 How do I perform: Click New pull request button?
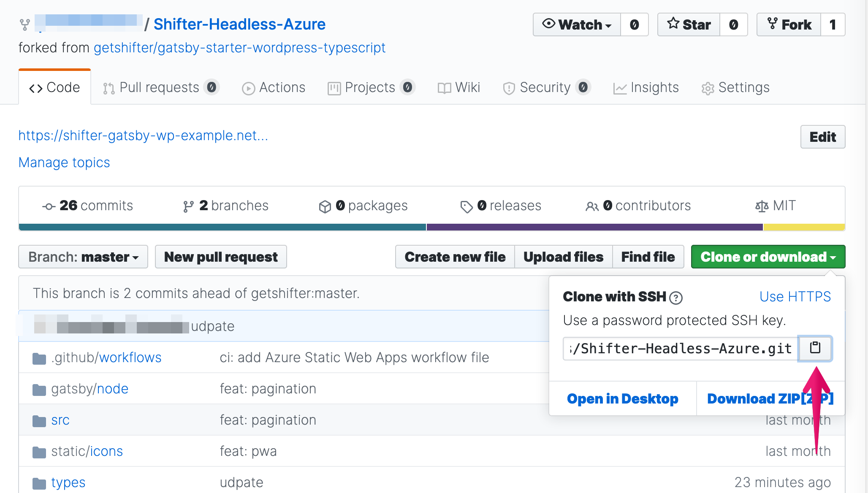pos(221,257)
